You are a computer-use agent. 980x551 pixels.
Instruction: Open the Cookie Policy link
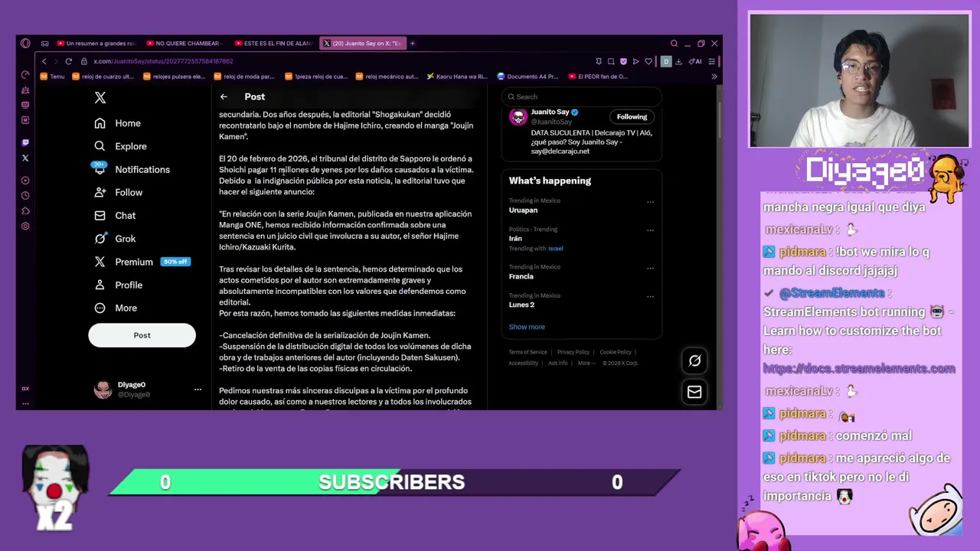pos(616,352)
